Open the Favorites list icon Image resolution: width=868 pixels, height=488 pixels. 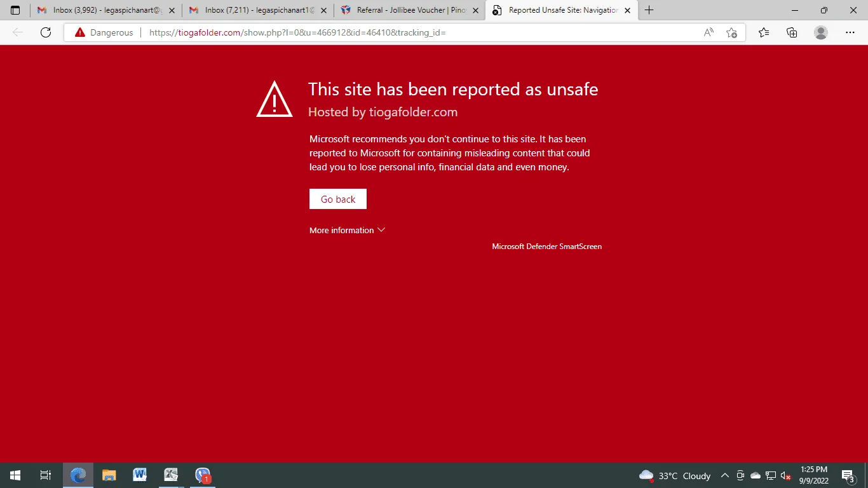click(x=764, y=32)
